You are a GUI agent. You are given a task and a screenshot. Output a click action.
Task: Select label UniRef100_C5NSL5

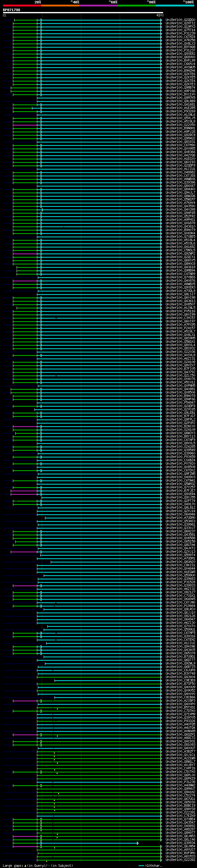tap(180, 250)
